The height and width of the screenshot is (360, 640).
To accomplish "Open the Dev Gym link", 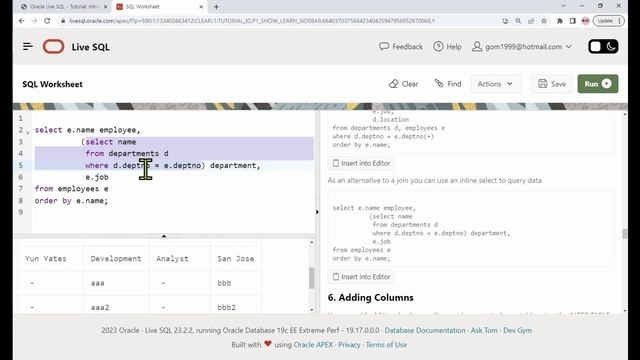I will tap(517, 330).
